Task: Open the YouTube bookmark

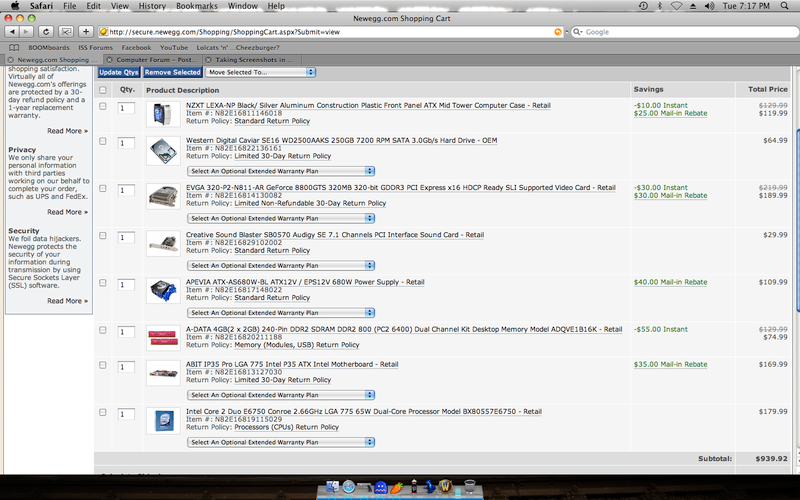Action: tap(174, 47)
